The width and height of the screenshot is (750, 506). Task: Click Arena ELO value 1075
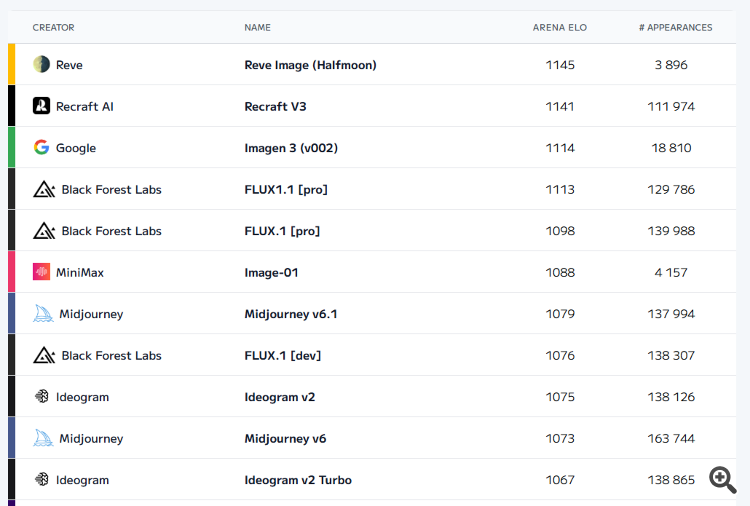point(560,396)
